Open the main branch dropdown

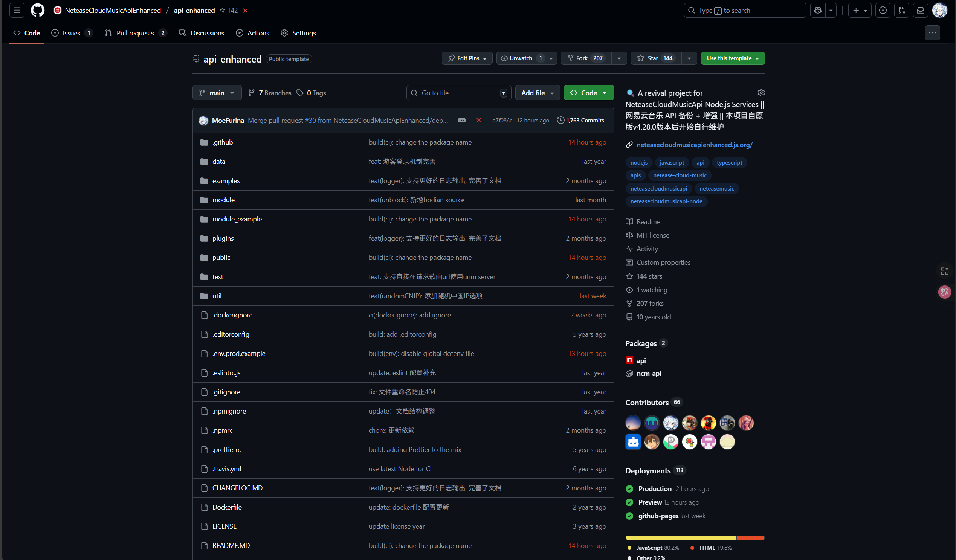(217, 93)
